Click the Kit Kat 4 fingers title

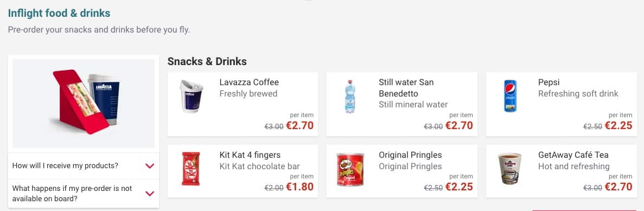(x=250, y=155)
